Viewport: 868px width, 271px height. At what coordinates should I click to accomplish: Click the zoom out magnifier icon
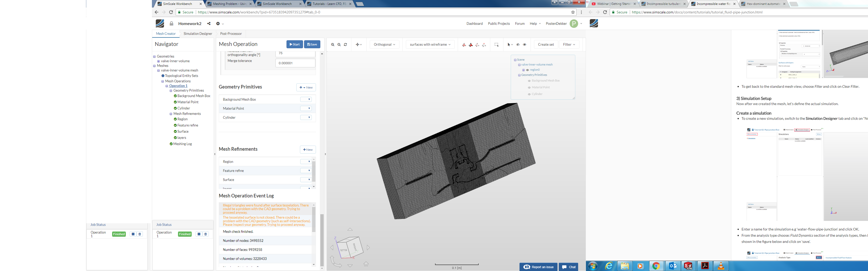[x=339, y=44]
